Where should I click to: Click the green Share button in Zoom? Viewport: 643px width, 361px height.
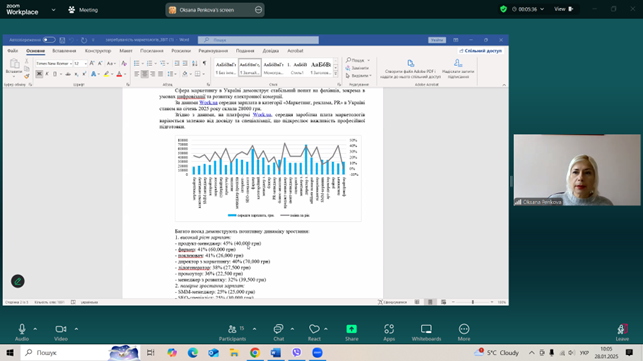(x=351, y=332)
